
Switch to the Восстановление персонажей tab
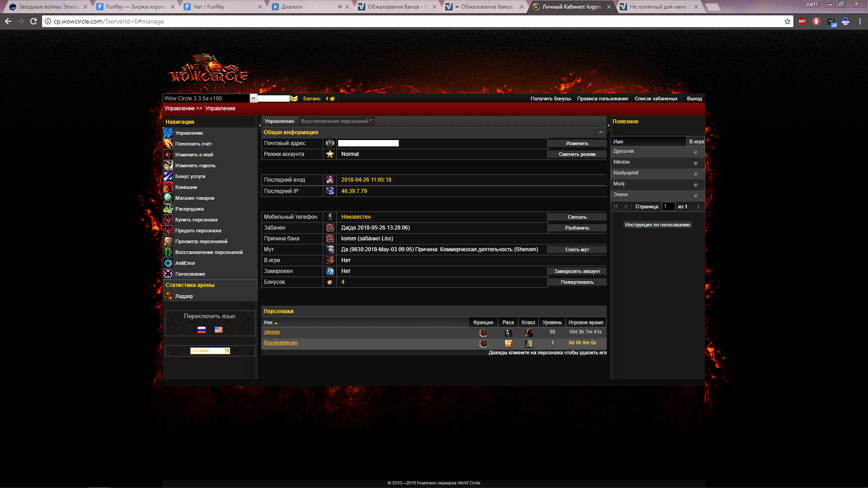(334, 121)
